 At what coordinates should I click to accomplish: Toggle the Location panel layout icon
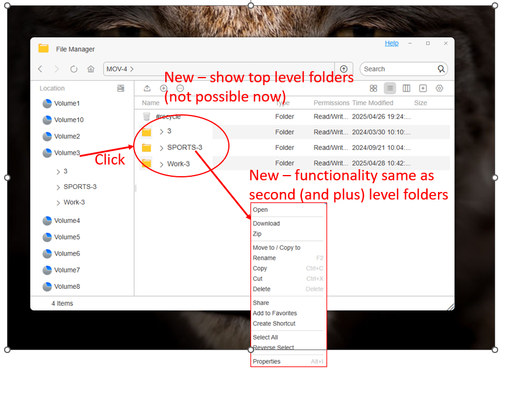coord(120,89)
